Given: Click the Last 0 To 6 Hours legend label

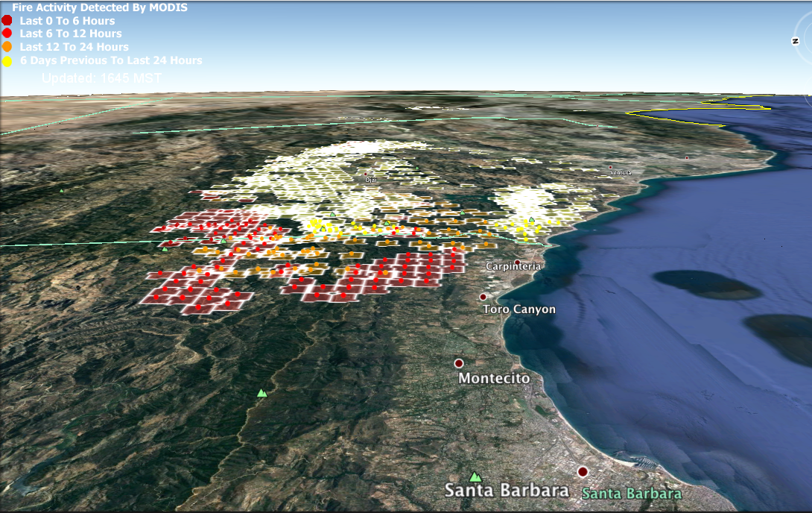Looking at the screenshot, I should tap(67, 21).
